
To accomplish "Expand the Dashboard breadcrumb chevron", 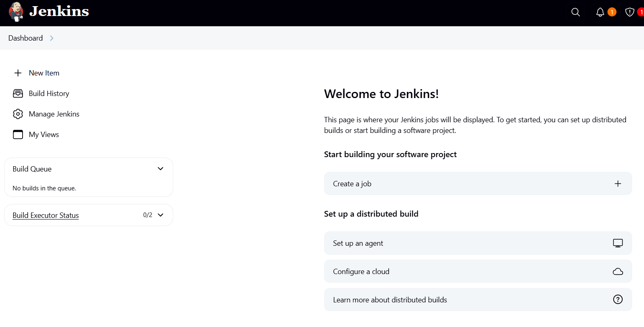I will click(x=52, y=38).
